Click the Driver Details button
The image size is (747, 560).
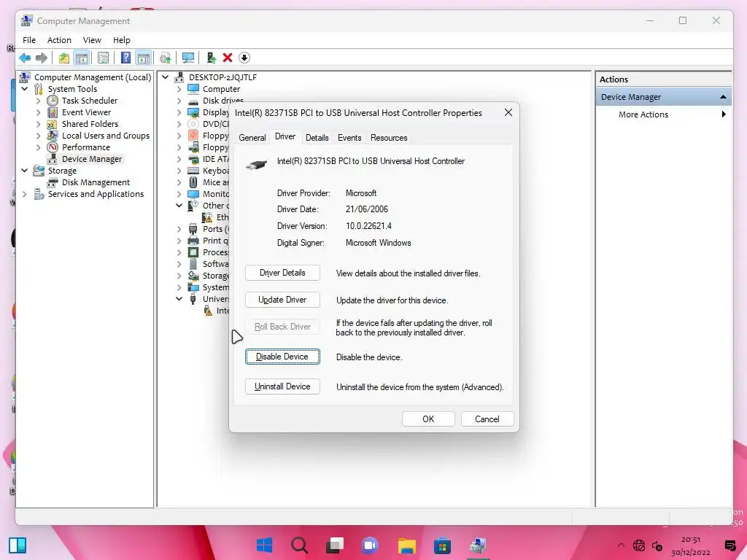(282, 273)
